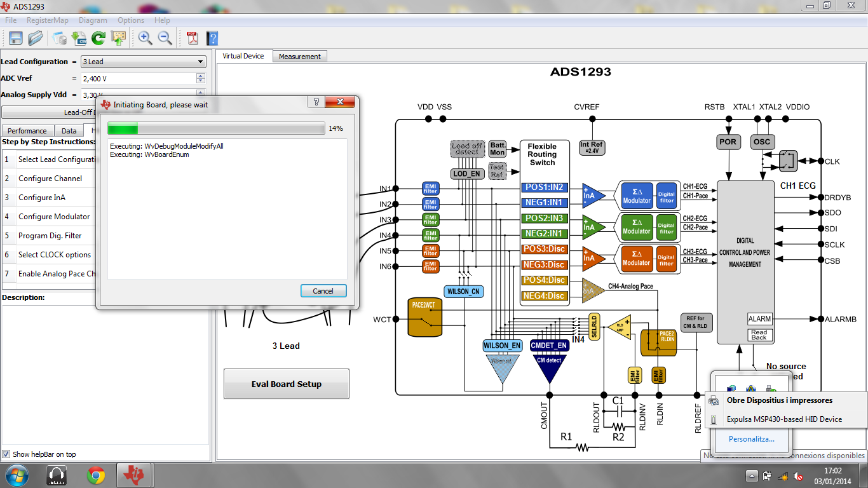Click the muted volume tray icon

799,476
